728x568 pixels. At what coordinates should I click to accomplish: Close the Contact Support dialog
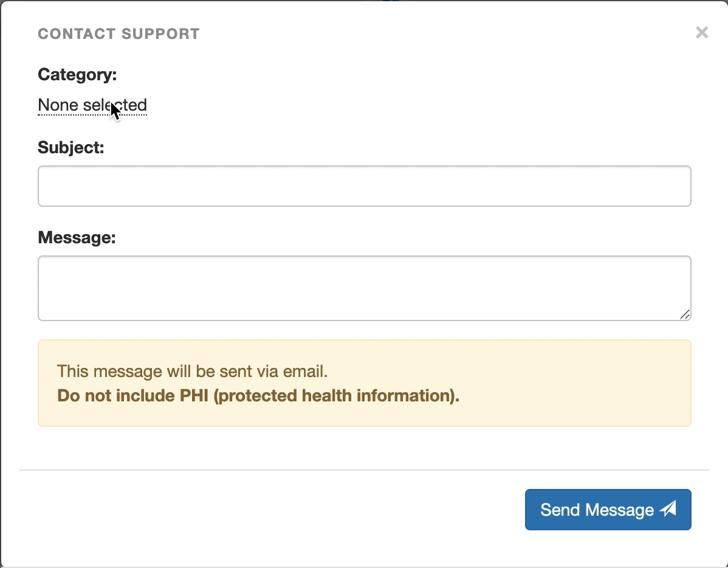pyautogui.click(x=702, y=33)
